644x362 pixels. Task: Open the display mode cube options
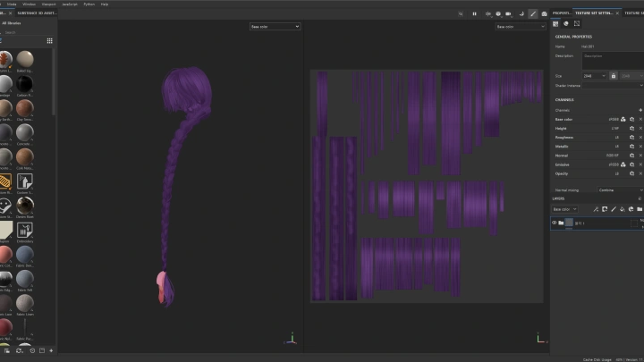[498, 14]
